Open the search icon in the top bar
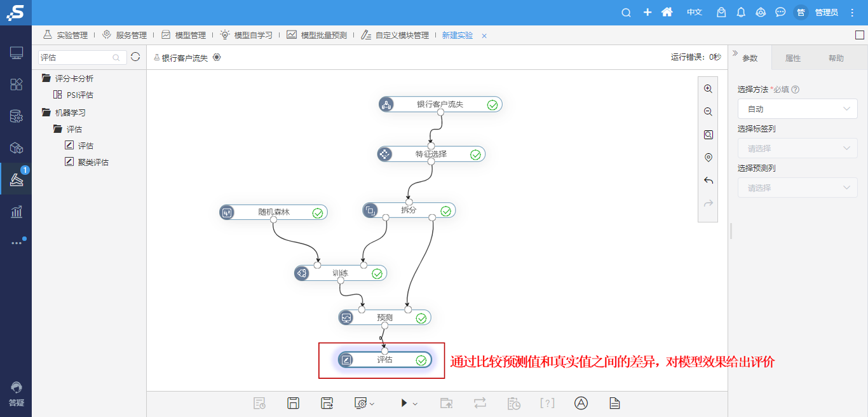Image resolution: width=868 pixels, height=417 pixels. [x=626, y=13]
